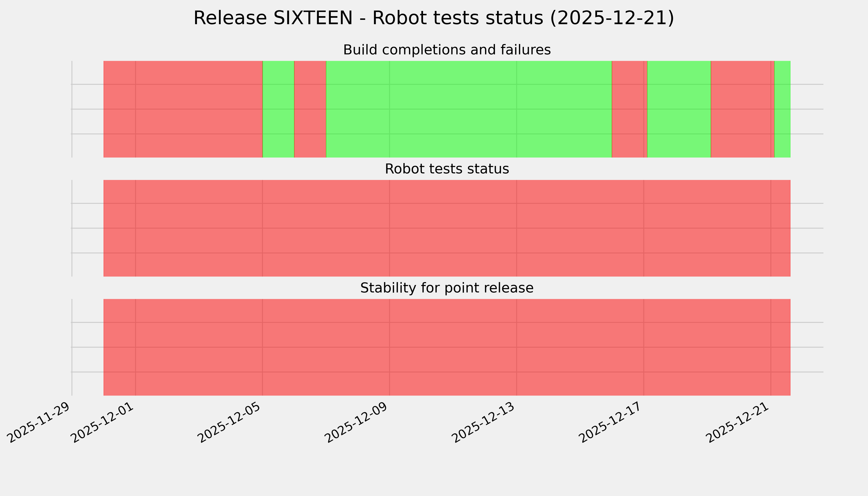Click the red bar in the Stability for point release chart
The image size is (868, 496).
point(447,347)
